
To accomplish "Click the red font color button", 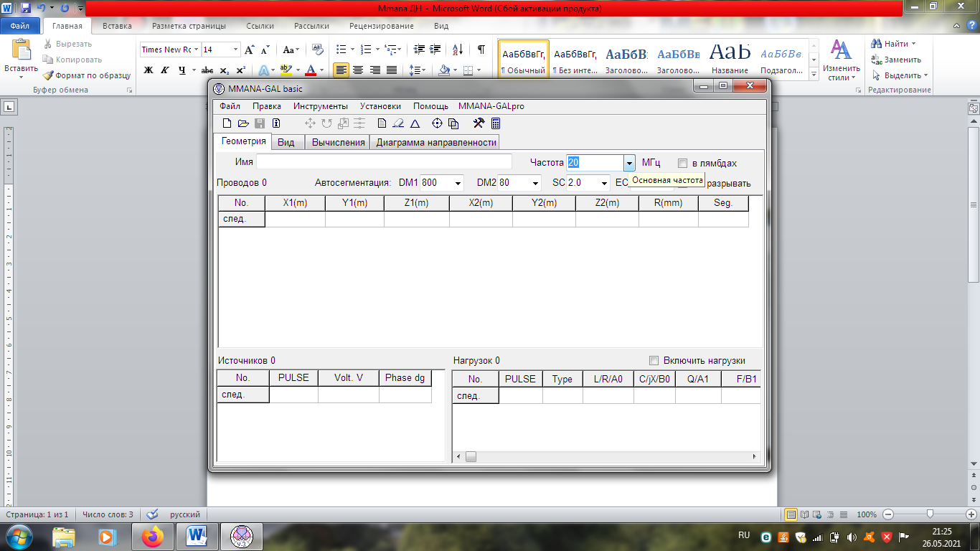I will tap(310, 70).
